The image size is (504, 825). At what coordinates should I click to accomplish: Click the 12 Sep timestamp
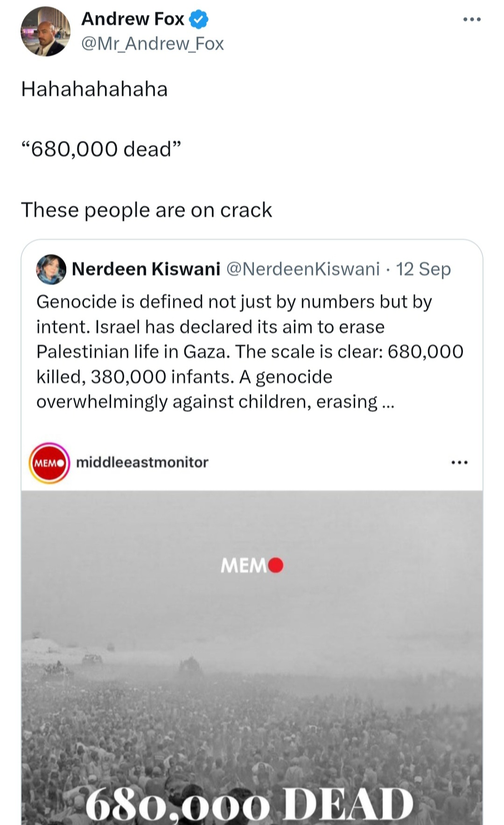point(423,269)
